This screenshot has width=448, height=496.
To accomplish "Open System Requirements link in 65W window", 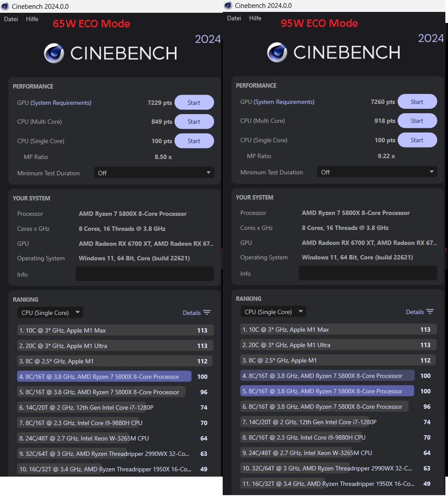I will pos(61,103).
